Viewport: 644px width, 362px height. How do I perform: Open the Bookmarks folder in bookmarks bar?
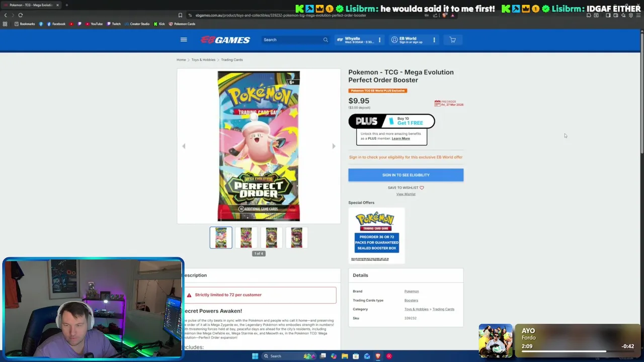coord(25,24)
